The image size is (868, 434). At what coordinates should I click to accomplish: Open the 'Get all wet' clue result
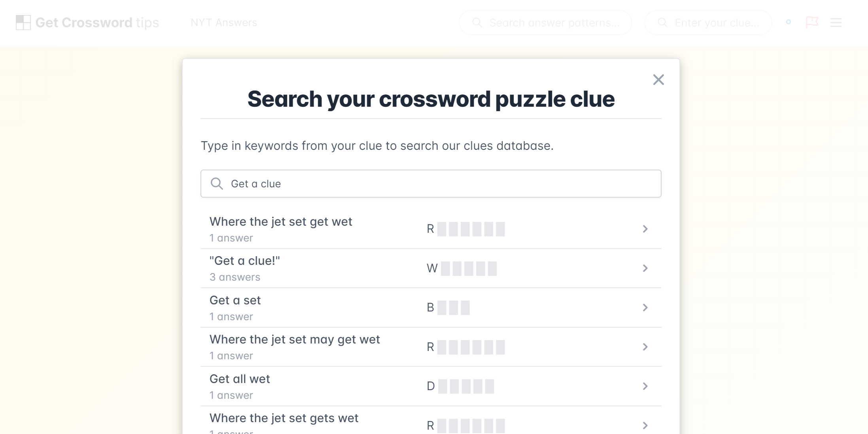(431, 386)
